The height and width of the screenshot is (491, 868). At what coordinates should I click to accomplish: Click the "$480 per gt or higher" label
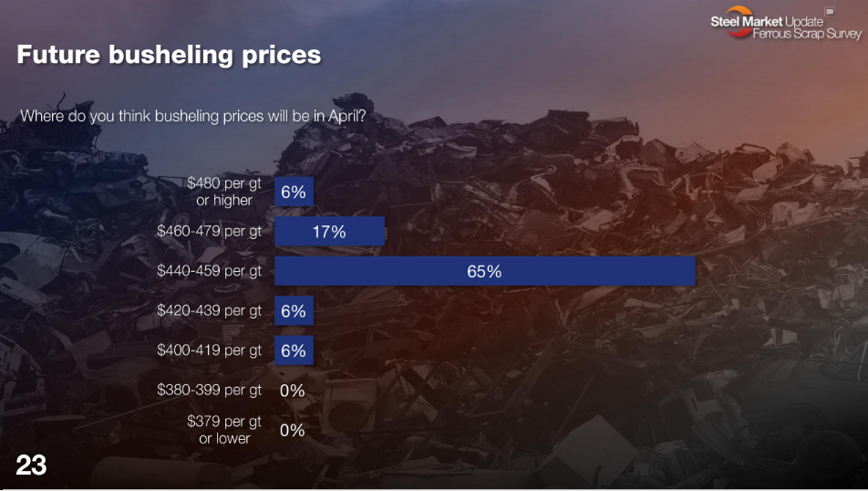tap(224, 192)
